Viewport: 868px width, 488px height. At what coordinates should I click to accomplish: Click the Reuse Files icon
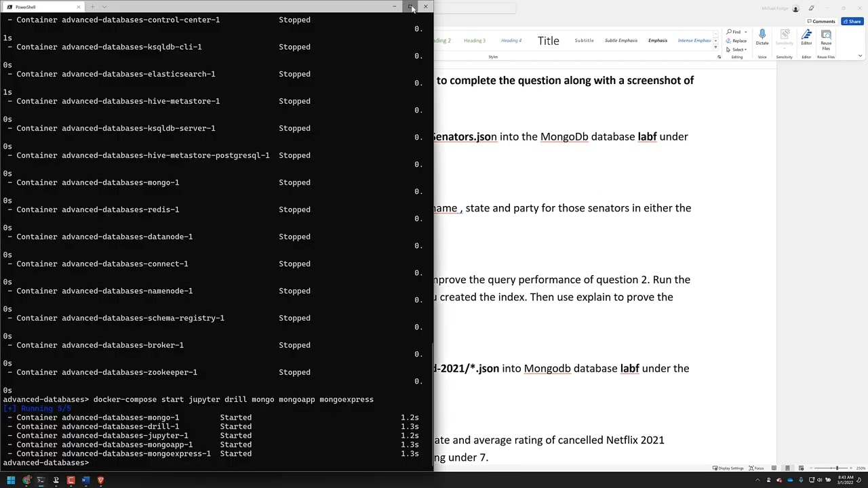(x=826, y=40)
